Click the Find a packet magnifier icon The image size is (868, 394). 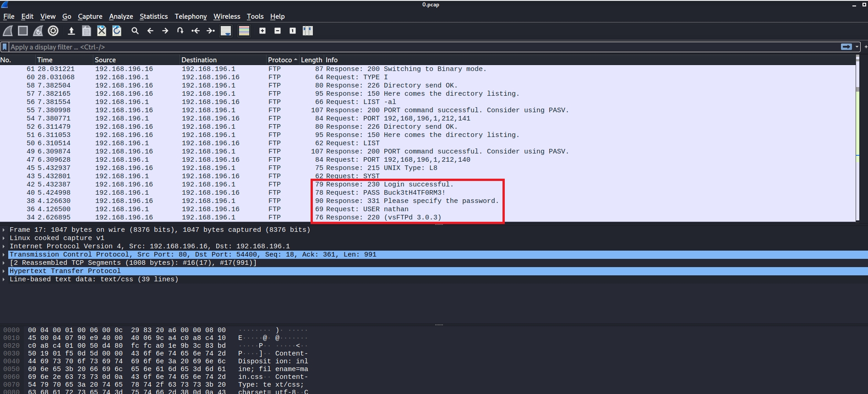coord(135,31)
